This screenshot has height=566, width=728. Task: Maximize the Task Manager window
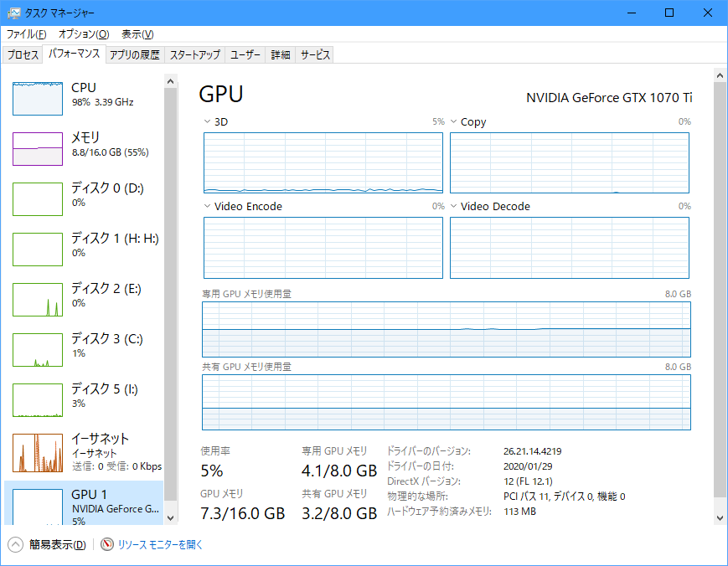click(669, 13)
